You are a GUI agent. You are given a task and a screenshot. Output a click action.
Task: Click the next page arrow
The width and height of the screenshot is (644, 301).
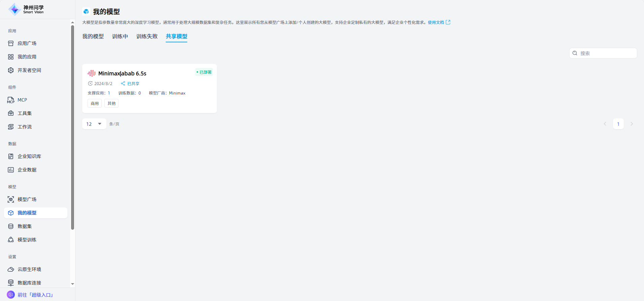click(x=632, y=124)
